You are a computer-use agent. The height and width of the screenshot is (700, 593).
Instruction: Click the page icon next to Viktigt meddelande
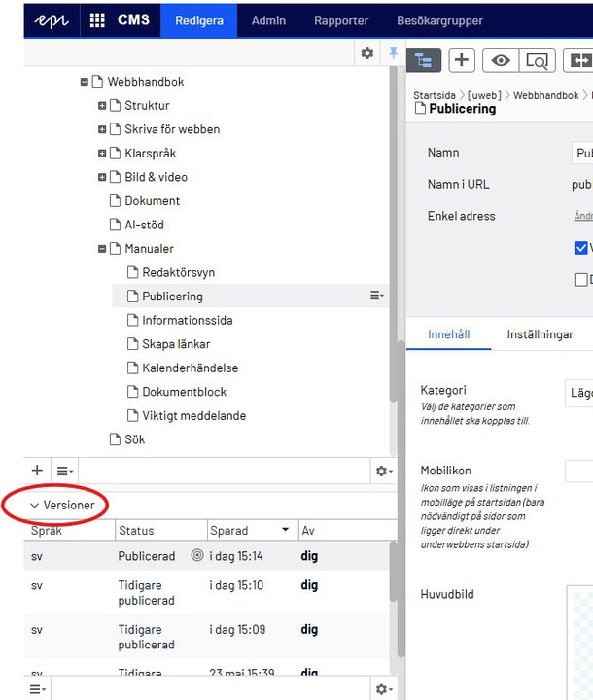(132, 415)
